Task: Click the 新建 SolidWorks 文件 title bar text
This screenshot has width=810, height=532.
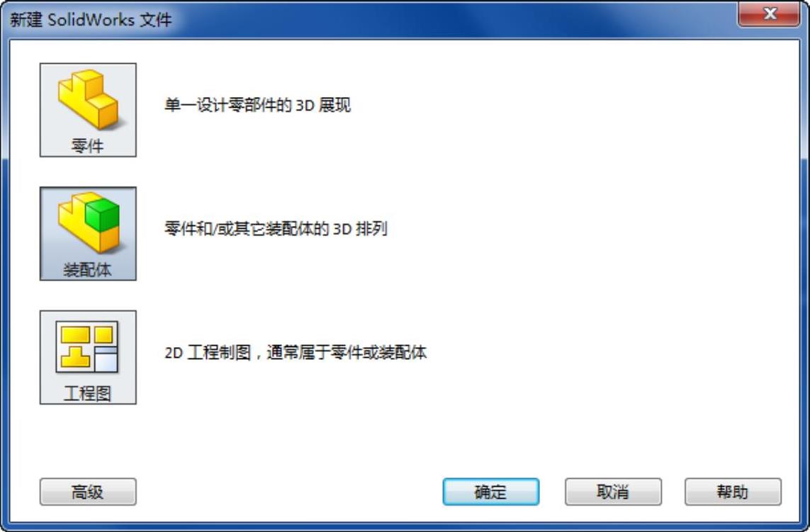Action: coord(91,20)
